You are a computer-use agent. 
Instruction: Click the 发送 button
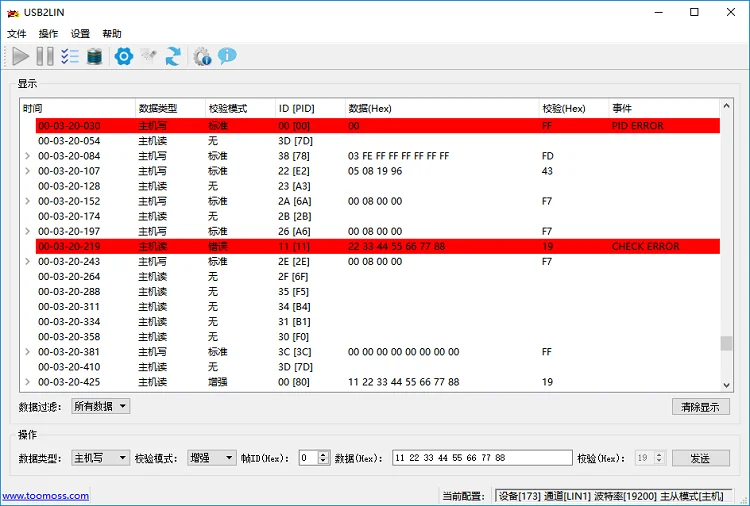701,458
